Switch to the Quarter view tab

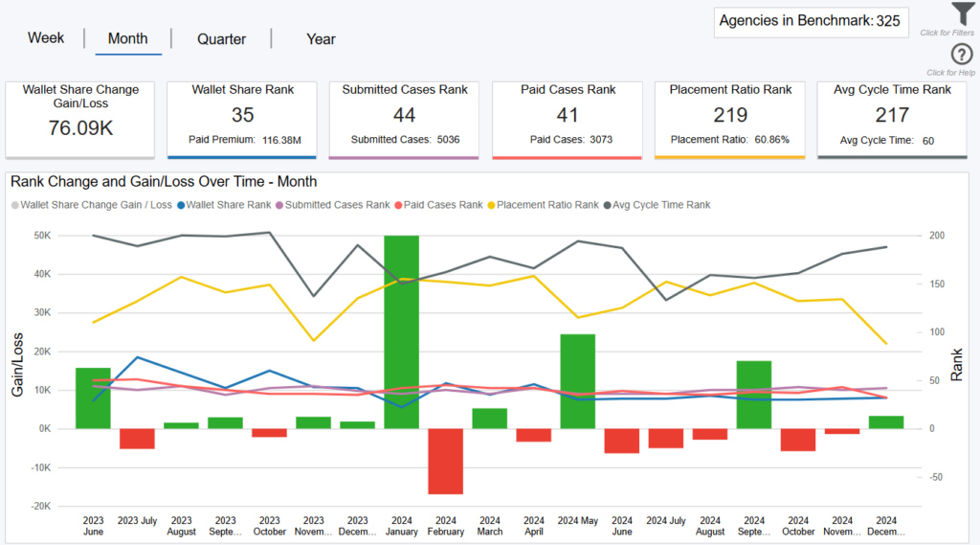pyautogui.click(x=221, y=39)
